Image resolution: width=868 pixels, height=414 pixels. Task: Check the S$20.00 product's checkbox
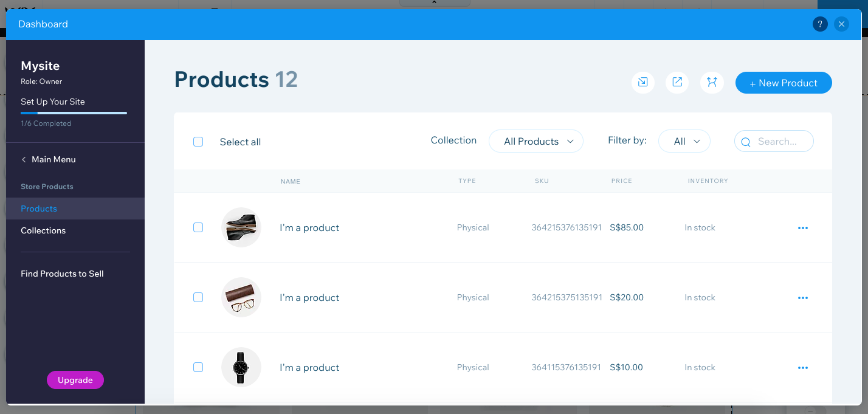198,297
